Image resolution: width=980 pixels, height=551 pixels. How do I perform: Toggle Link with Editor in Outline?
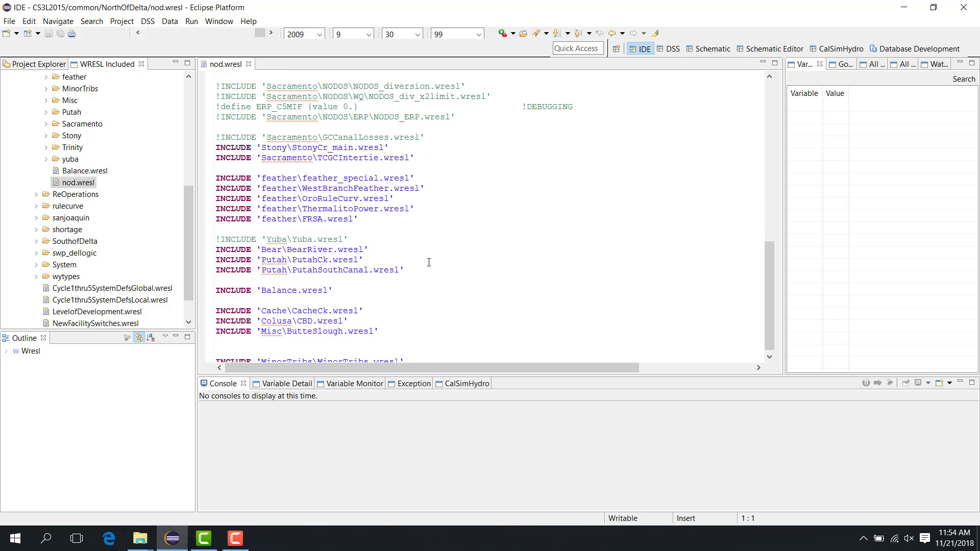coord(139,338)
